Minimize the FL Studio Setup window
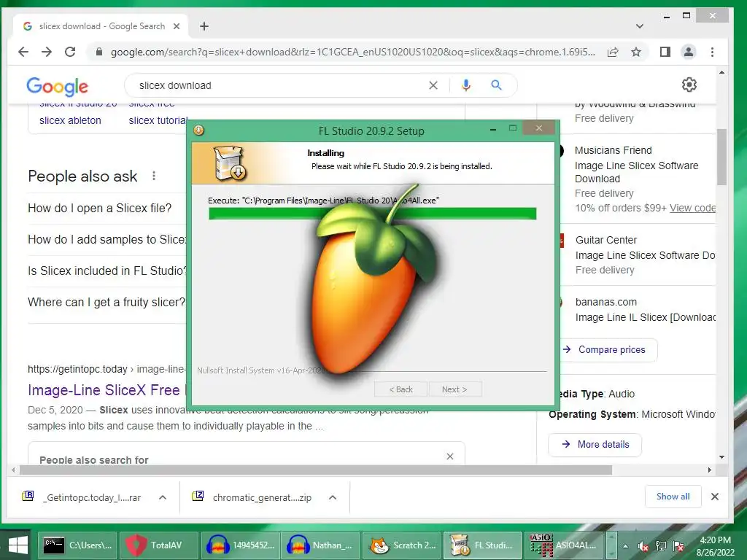Screen dimensions: 747x560 [x=493, y=128]
